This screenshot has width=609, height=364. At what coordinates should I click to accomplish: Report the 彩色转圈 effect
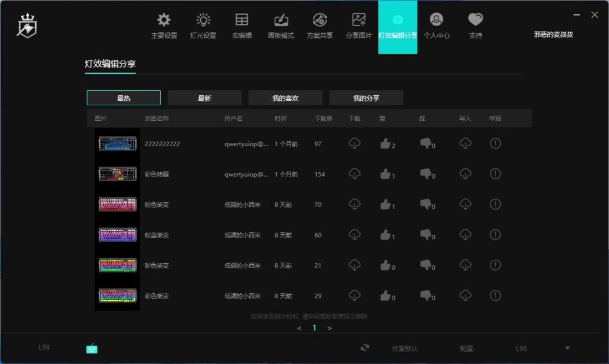pyautogui.click(x=495, y=174)
